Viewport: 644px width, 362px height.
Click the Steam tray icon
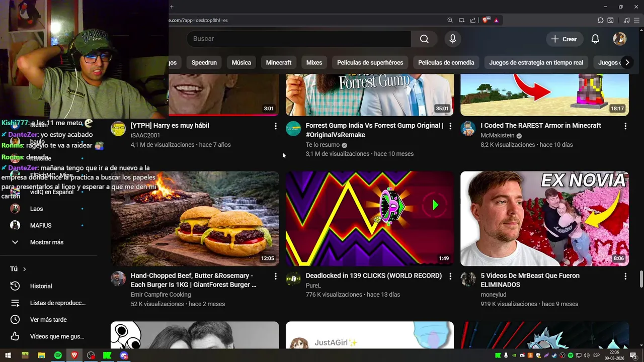point(554,355)
